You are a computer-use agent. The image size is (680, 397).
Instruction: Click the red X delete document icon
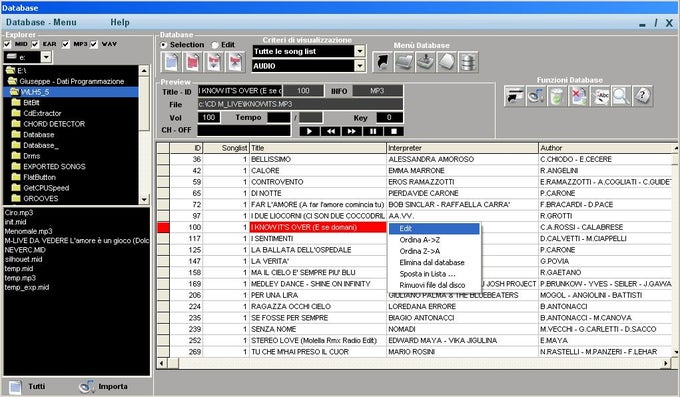(x=579, y=96)
